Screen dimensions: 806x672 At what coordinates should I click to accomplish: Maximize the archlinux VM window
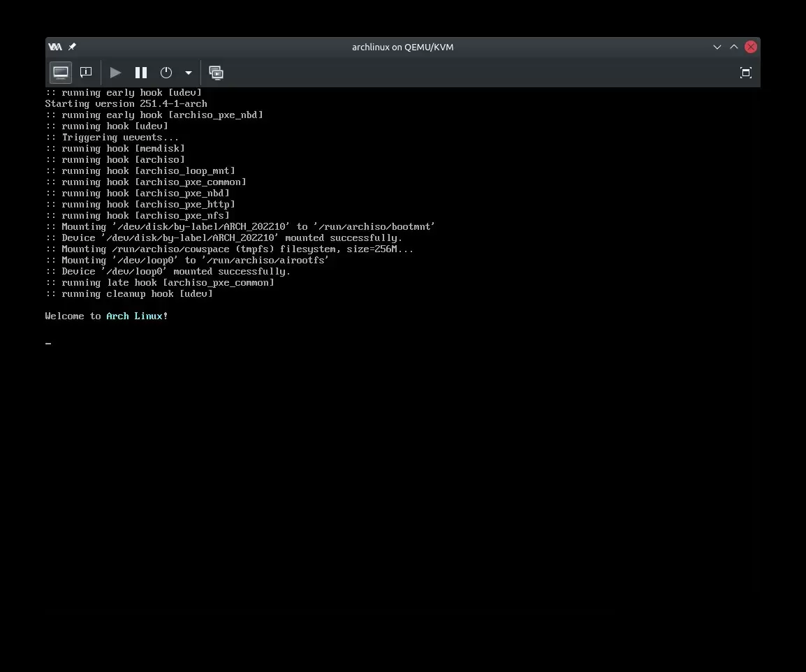click(x=733, y=47)
